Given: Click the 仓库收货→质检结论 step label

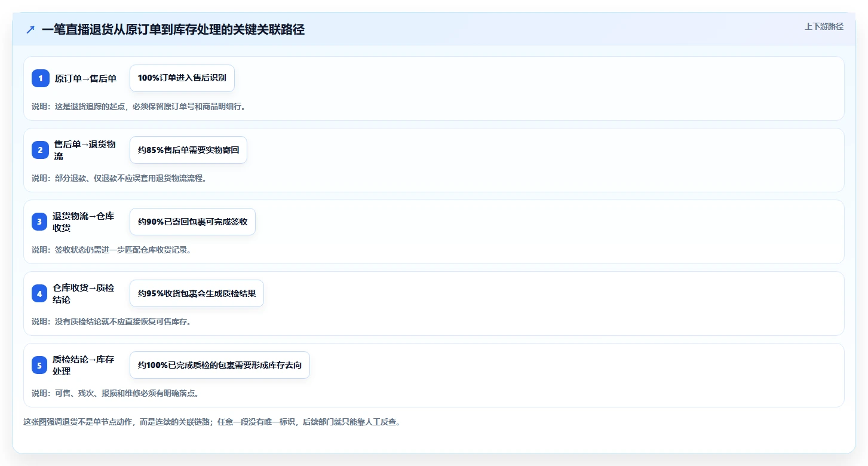Looking at the screenshot, I should [x=83, y=293].
